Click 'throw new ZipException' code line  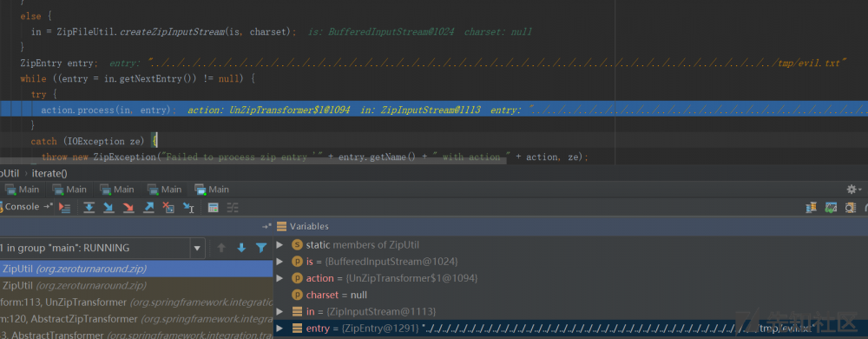click(x=315, y=157)
